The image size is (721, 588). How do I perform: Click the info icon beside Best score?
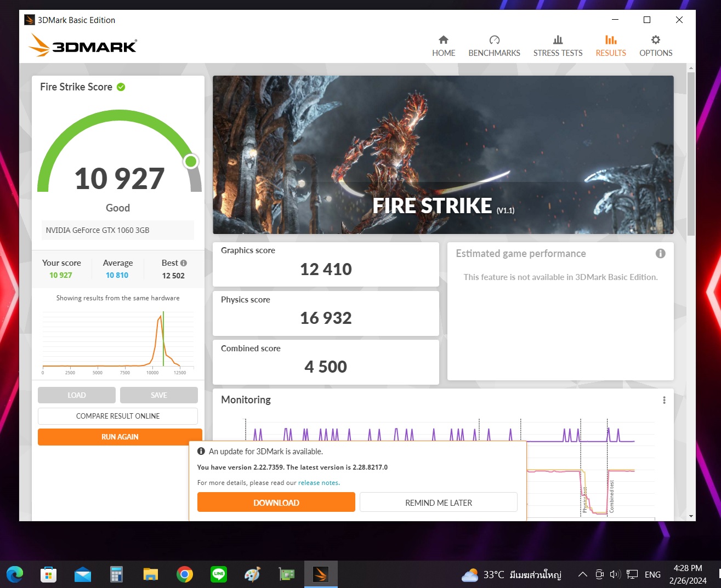184,263
